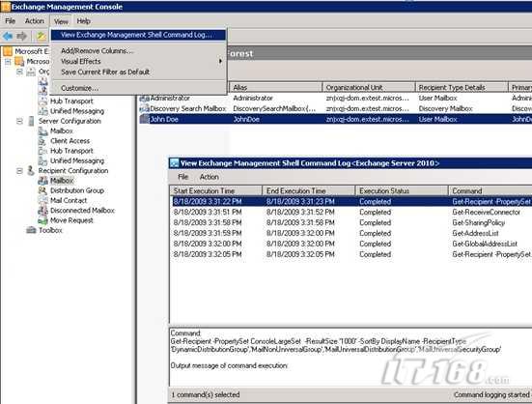
Task: Click the Microsoft Exchange root node icon
Action: [8, 51]
